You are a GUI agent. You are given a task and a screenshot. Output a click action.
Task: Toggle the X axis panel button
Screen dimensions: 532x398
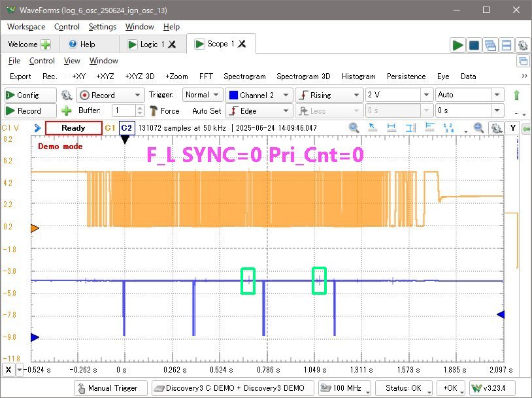point(8,369)
